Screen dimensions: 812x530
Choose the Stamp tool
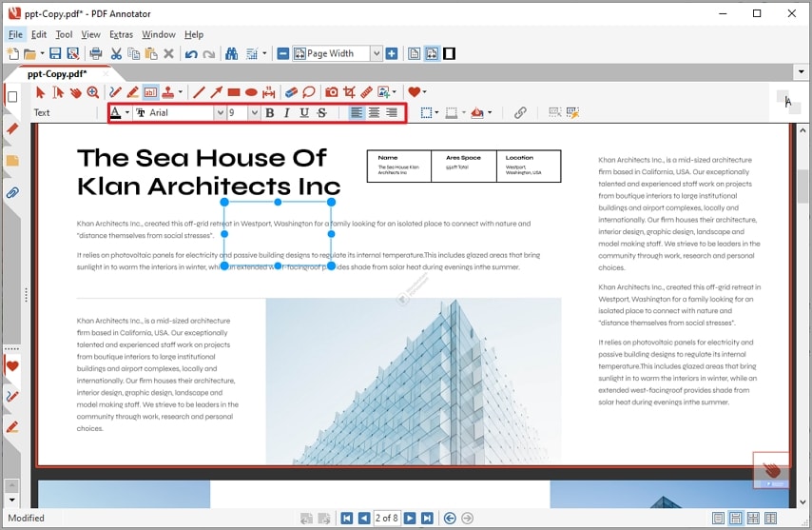(167, 92)
